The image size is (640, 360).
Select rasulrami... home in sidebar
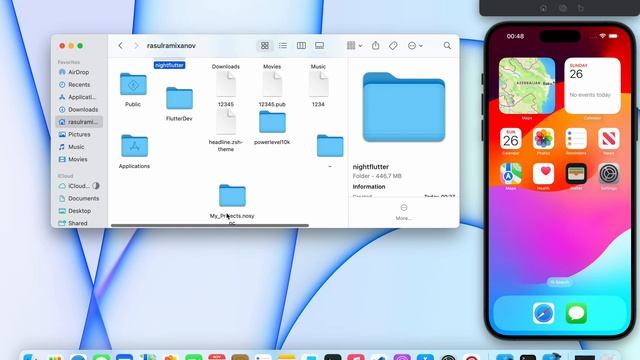tap(79, 122)
